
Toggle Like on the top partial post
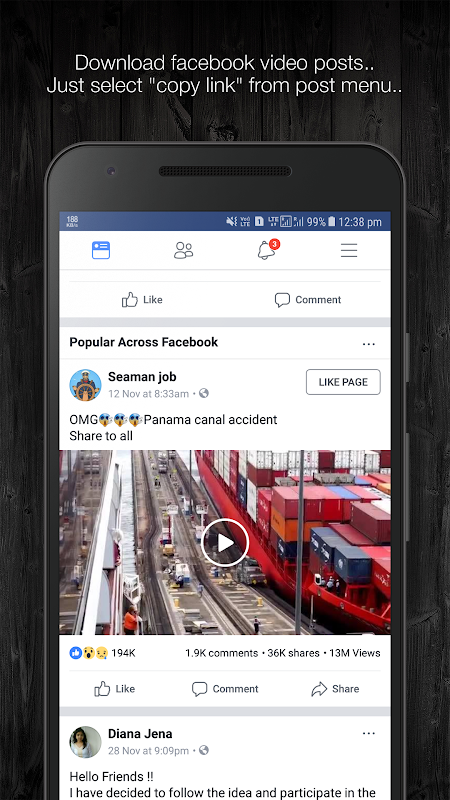tap(142, 299)
